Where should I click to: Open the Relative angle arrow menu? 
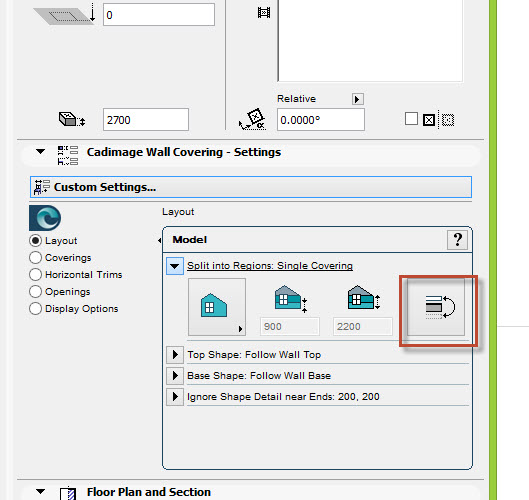tap(358, 99)
